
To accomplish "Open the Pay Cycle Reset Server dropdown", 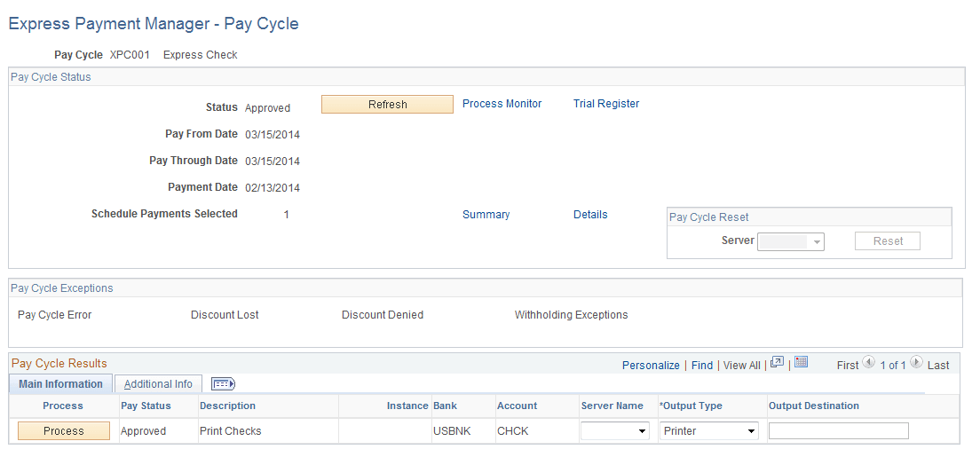I will coord(791,242).
